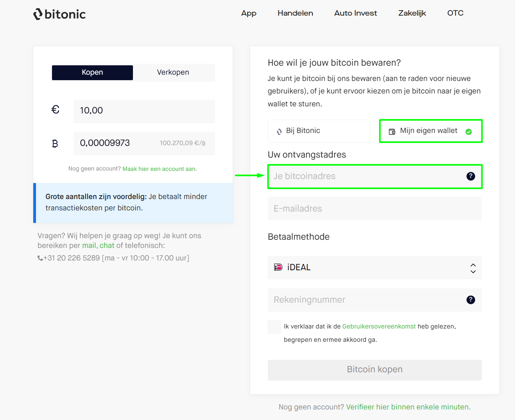The width and height of the screenshot is (515, 420).
Task: Click the 'Uw ontvangstadres' heading
Action: point(307,155)
